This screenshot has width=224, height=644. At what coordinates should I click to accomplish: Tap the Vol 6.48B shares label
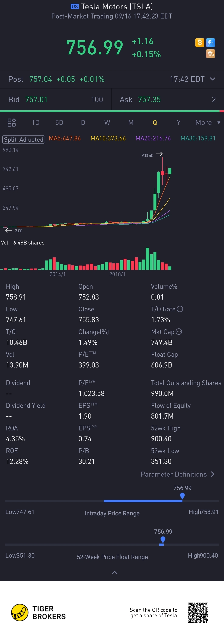point(23,243)
